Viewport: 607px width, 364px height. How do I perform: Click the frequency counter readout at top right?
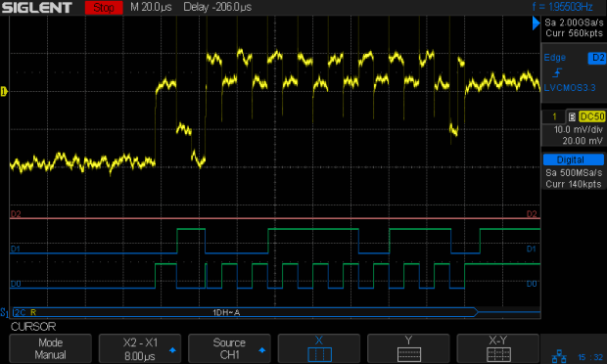[563, 7]
